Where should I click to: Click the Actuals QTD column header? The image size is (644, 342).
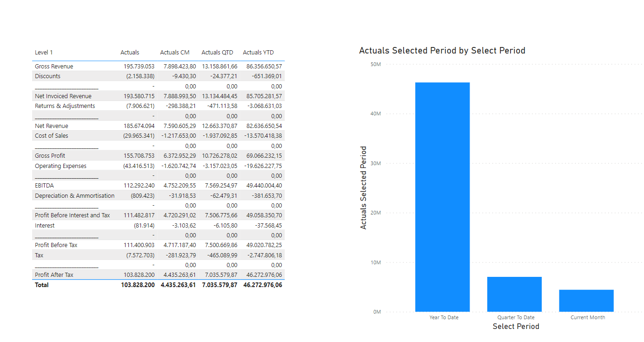(217, 53)
